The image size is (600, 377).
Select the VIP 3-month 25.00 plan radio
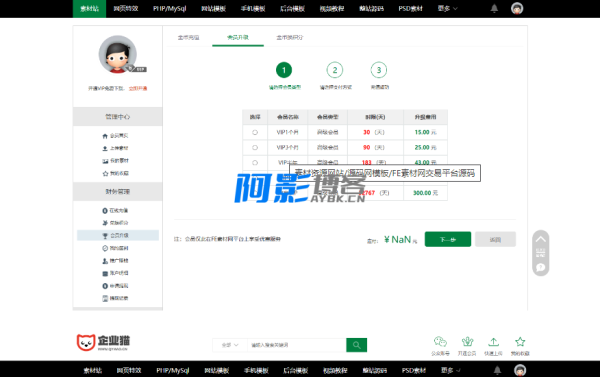click(255, 147)
